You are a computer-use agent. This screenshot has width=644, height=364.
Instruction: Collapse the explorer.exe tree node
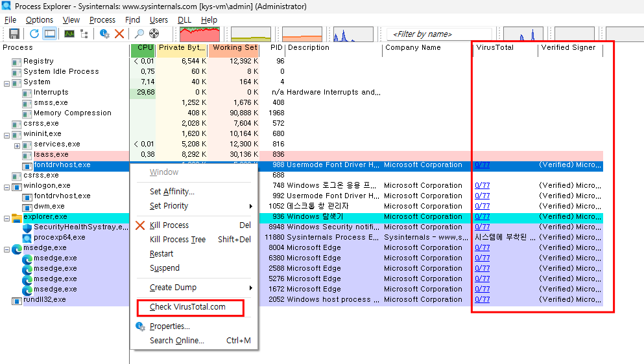click(x=6, y=219)
